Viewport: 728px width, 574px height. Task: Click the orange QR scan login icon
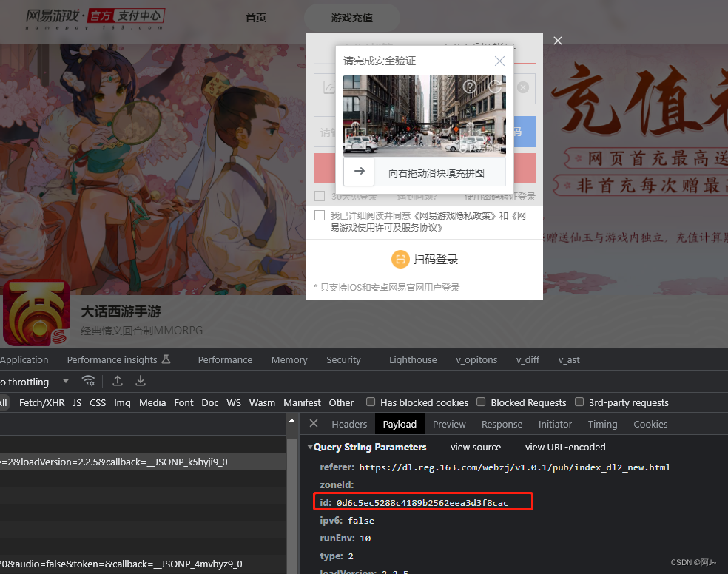click(400, 260)
